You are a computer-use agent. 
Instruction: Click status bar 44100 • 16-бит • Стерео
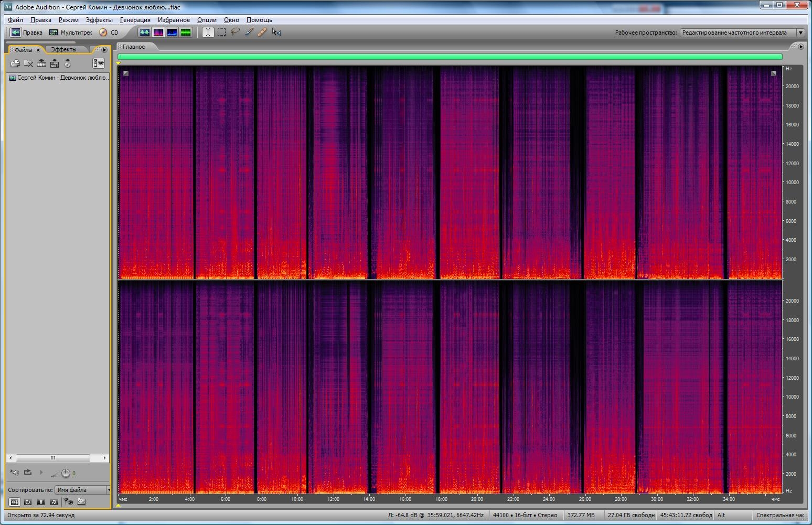526,515
